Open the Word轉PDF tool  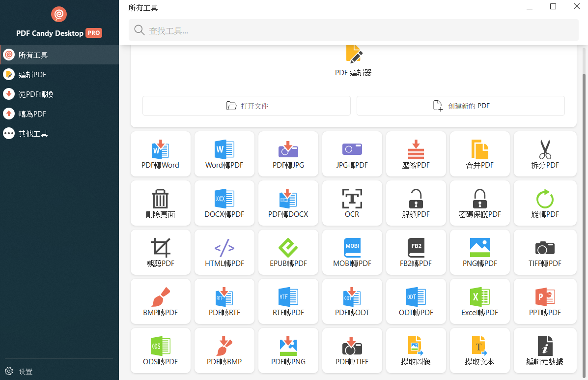coord(224,154)
